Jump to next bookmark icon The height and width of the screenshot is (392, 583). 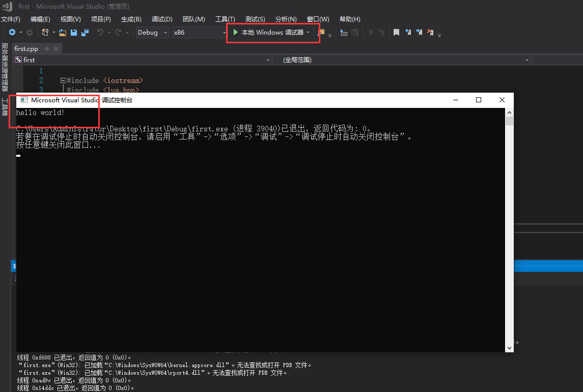[419, 32]
